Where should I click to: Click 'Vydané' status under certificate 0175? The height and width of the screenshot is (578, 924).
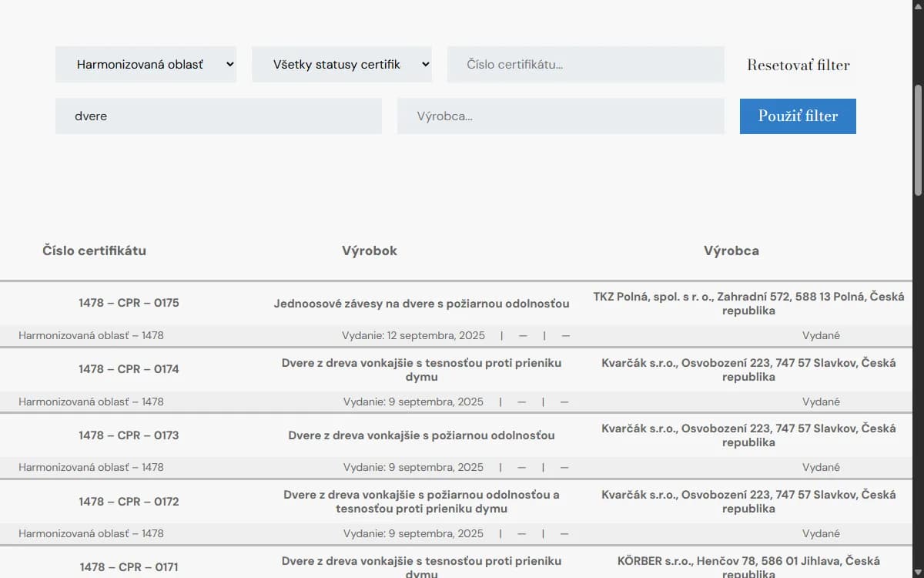click(821, 335)
